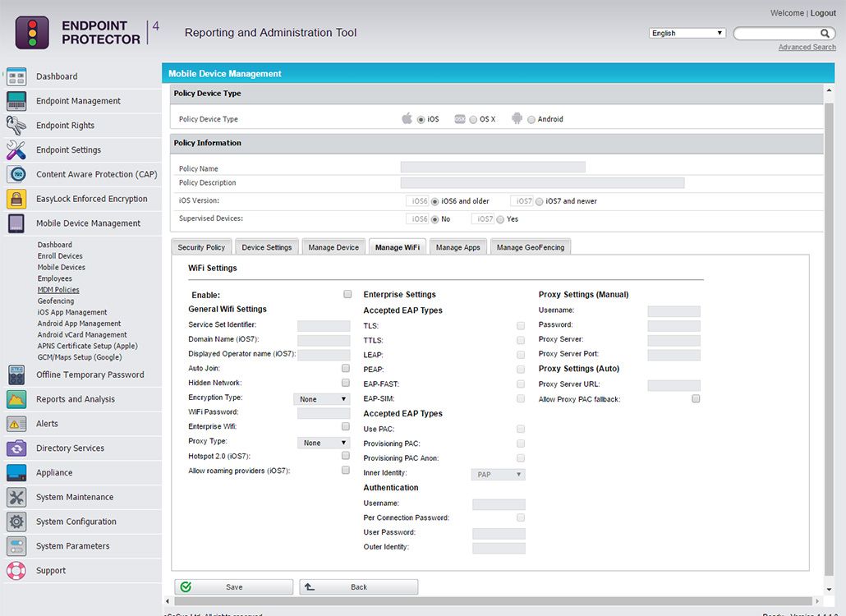Click the Content Aware Protection icon

[x=16, y=174]
